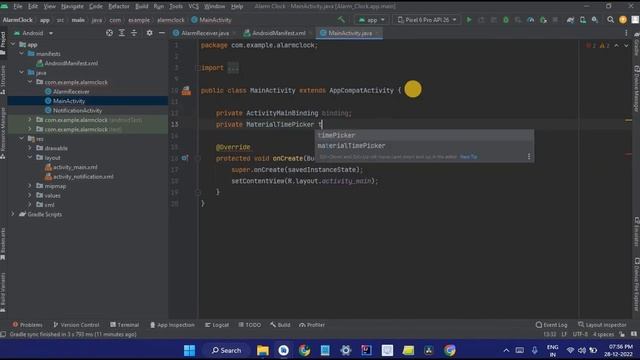The height and width of the screenshot is (360, 640).
Task: Collapse the app module node
Action: tap(13, 44)
